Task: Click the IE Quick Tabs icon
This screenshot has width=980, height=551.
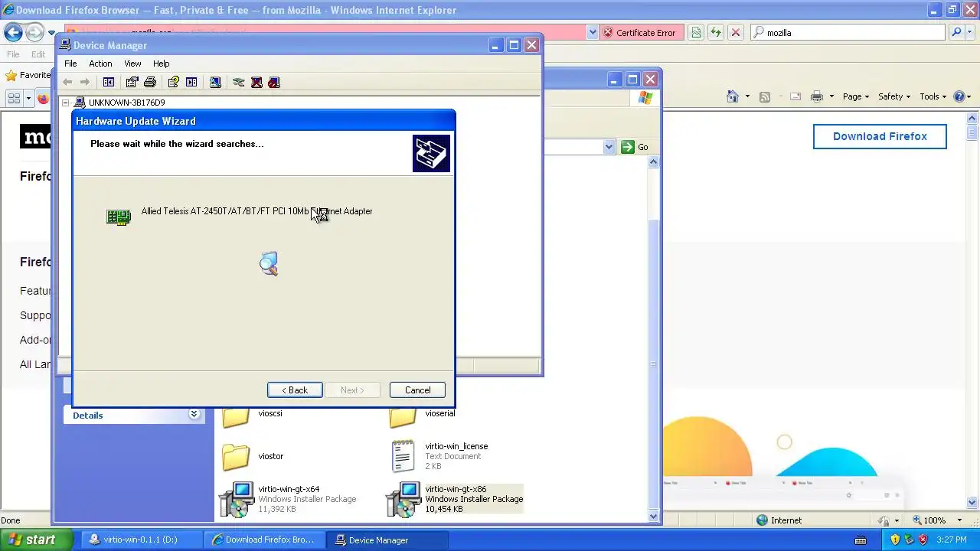Action: (14, 98)
